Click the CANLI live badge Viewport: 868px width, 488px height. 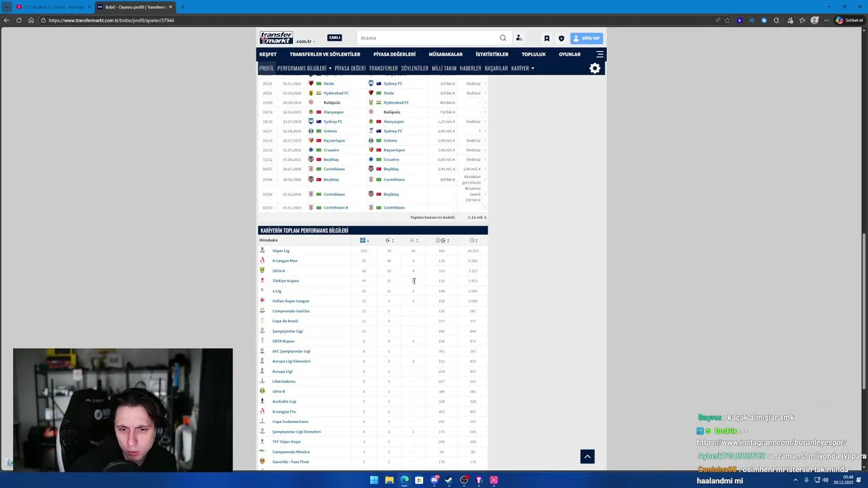[x=334, y=38]
